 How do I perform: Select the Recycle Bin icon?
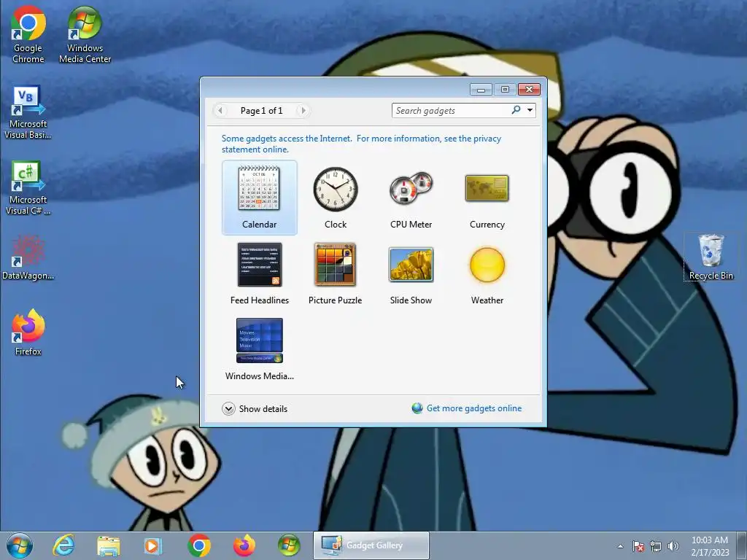click(711, 257)
